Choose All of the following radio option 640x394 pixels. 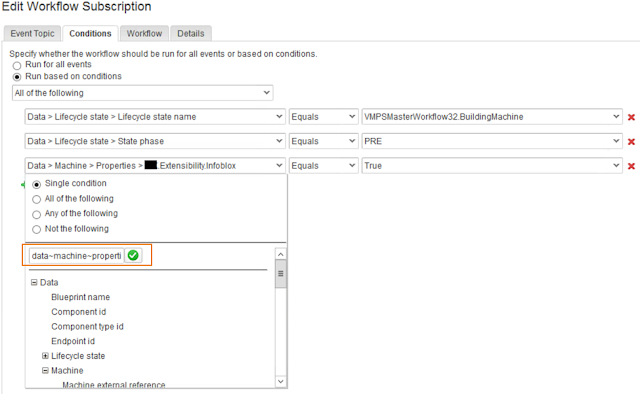click(x=36, y=199)
